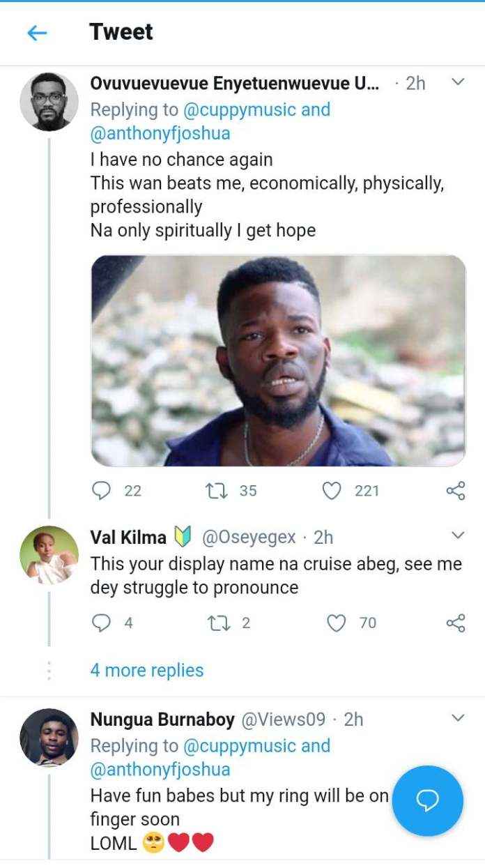The height and width of the screenshot is (868, 485).
Task: Tap the blue floating reply button
Action: [x=427, y=801]
